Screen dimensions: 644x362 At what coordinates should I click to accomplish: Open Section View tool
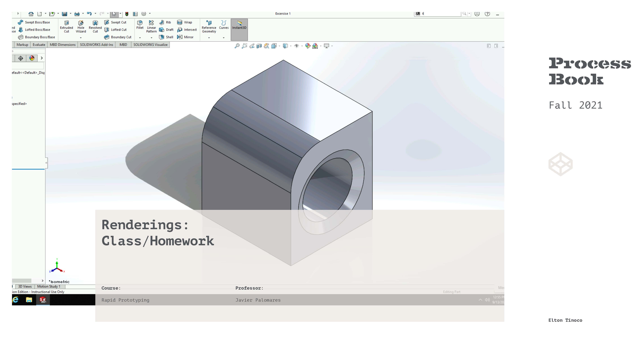259,46
